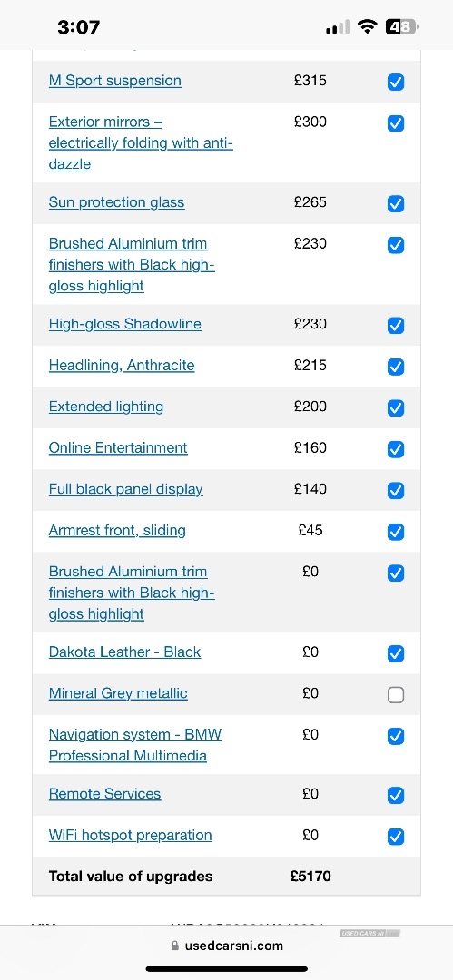Viewport: 453px width, 980px height.
Task: Uncheck the WiFi hotspot preparation option
Action: tap(396, 837)
